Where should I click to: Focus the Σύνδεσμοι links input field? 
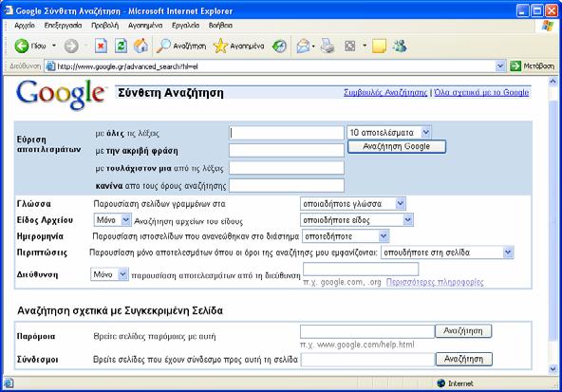(367, 360)
